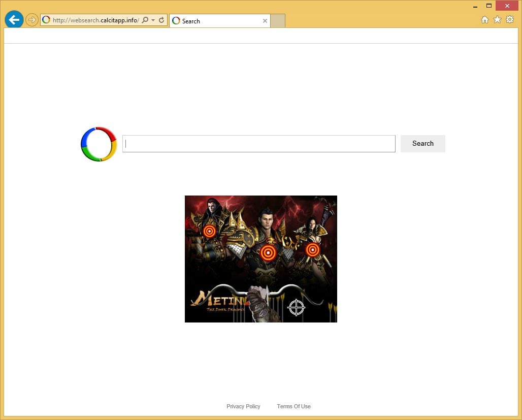
Task: Click the colorful circular search engine logo
Action: 97,144
